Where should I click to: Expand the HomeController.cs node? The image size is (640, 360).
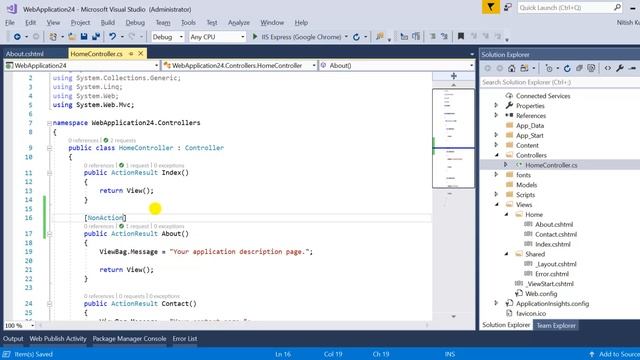click(506, 165)
